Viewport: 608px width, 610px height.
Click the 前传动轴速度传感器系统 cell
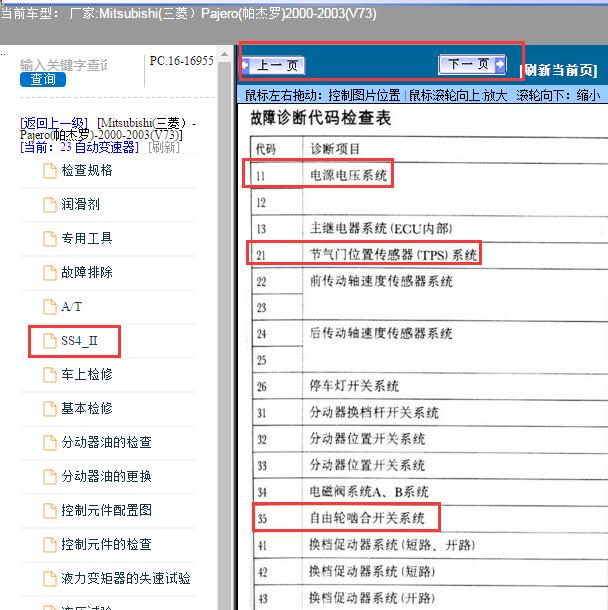pyautogui.click(x=381, y=281)
